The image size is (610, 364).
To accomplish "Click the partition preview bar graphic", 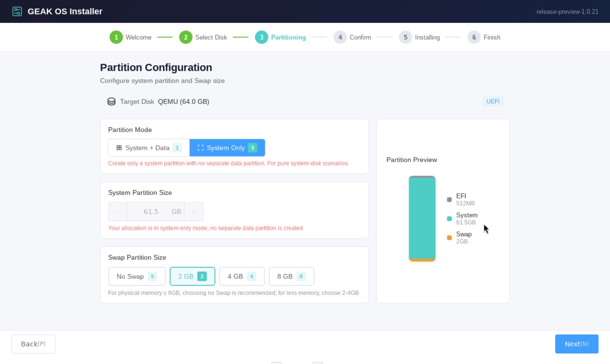I will tap(422, 219).
